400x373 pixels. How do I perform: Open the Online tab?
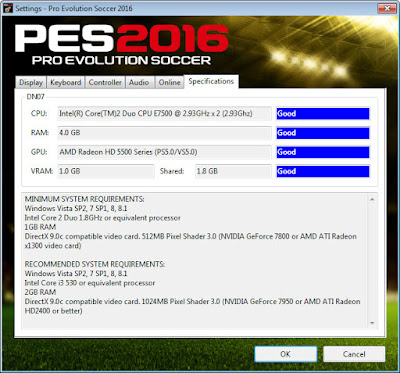click(x=169, y=82)
